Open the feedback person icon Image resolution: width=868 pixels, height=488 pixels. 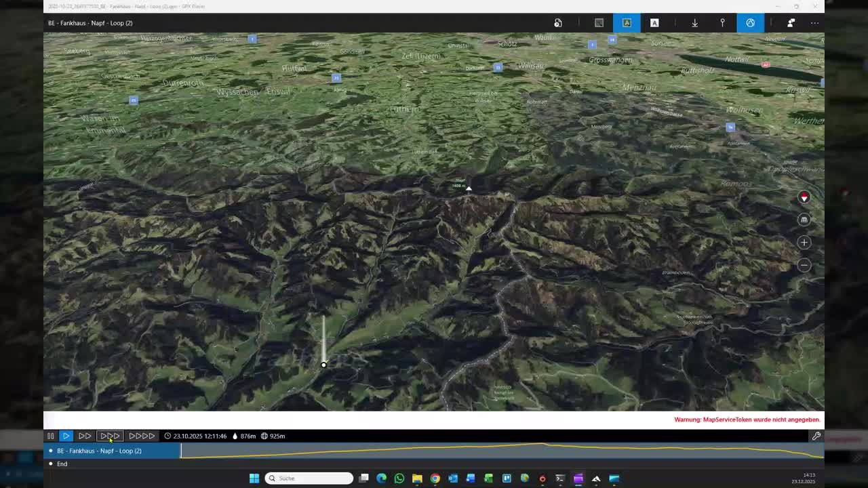pyautogui.click(x=791, y=23)
